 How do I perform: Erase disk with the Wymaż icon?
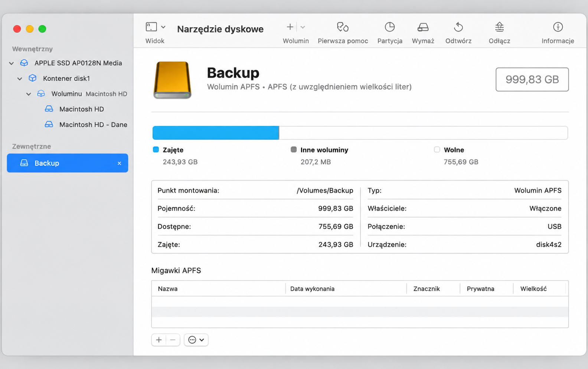click(423, 27)
